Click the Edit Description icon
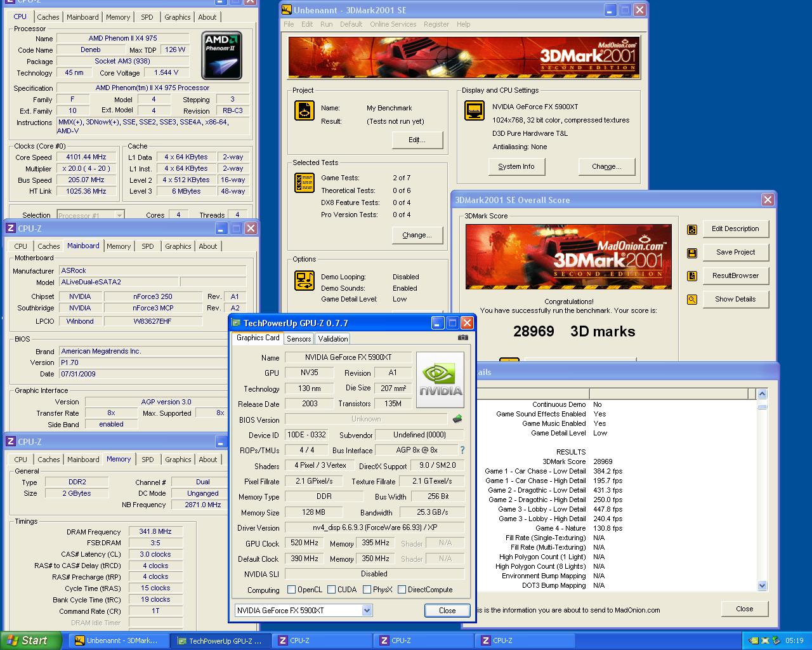 pos(692,229)
